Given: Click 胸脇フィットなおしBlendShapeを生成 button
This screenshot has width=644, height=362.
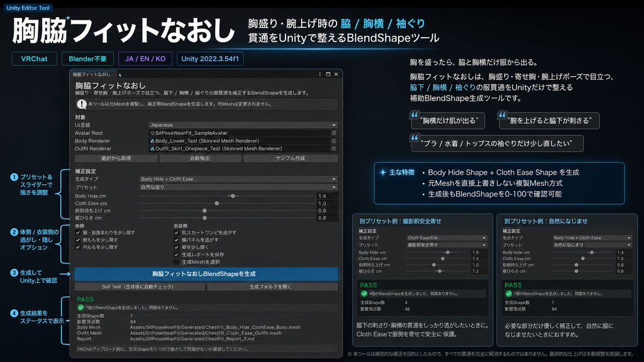Looking at the screenshot, I should pyautogui.click(x=206, y=274).
